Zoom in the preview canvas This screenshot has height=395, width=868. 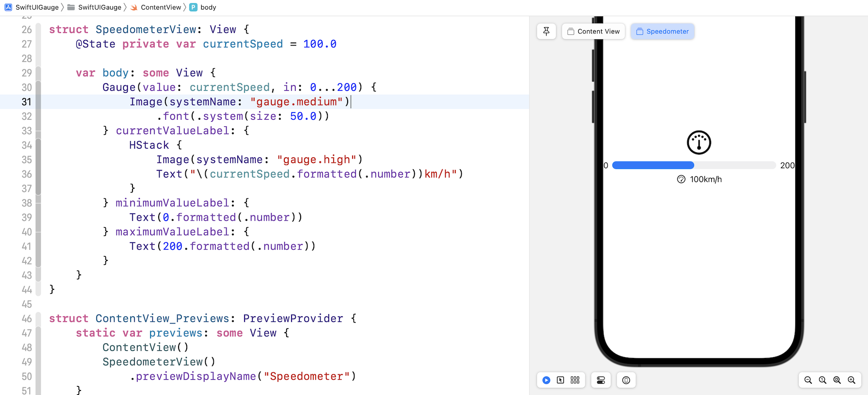[852, 380]
